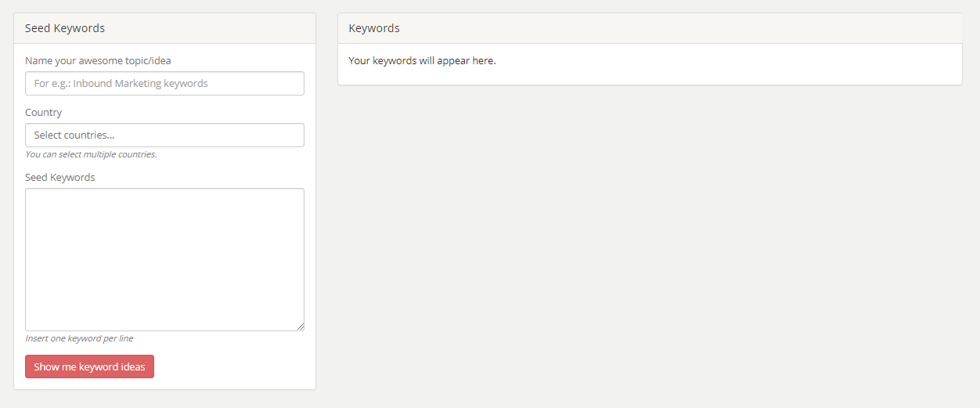Click the Country field label
Image resolution: width=980 pixels, height=408 pixels.
pos(44,112)
